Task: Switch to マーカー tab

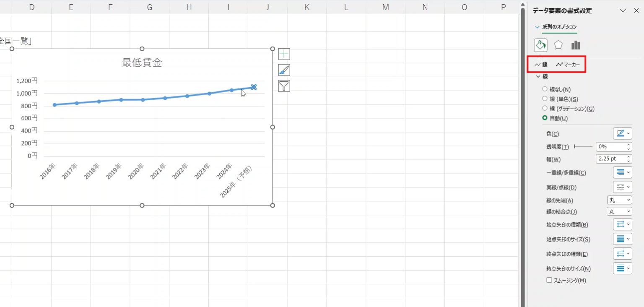Action: (x=568, y=65)
